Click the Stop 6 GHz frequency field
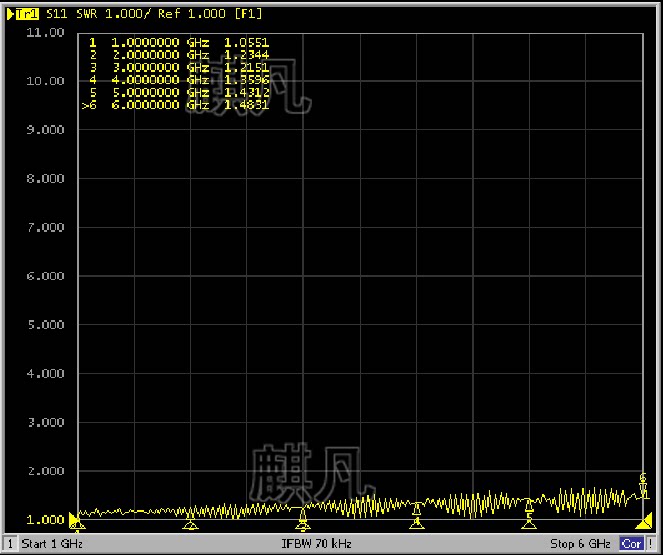663x555 pixels. click(x=580, y=544)
